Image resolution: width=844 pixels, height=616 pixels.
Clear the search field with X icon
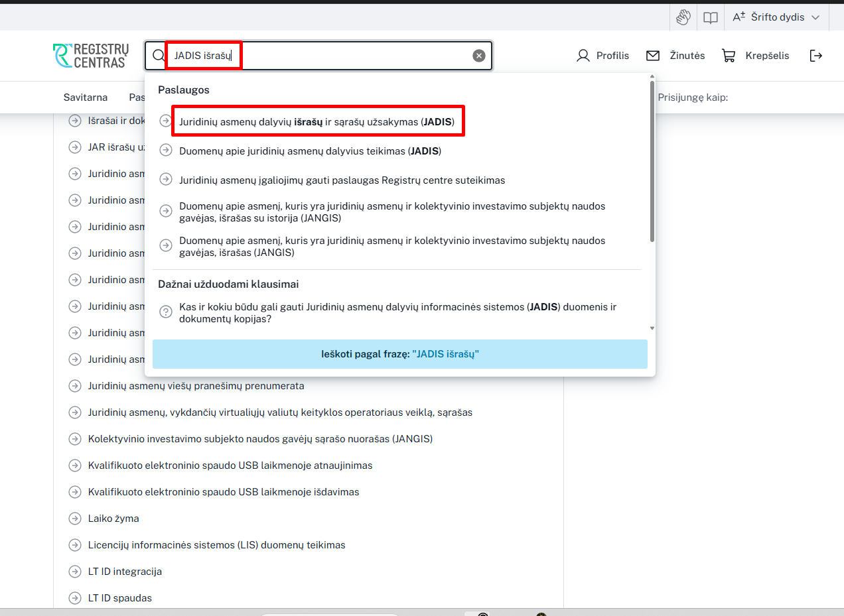479,56
